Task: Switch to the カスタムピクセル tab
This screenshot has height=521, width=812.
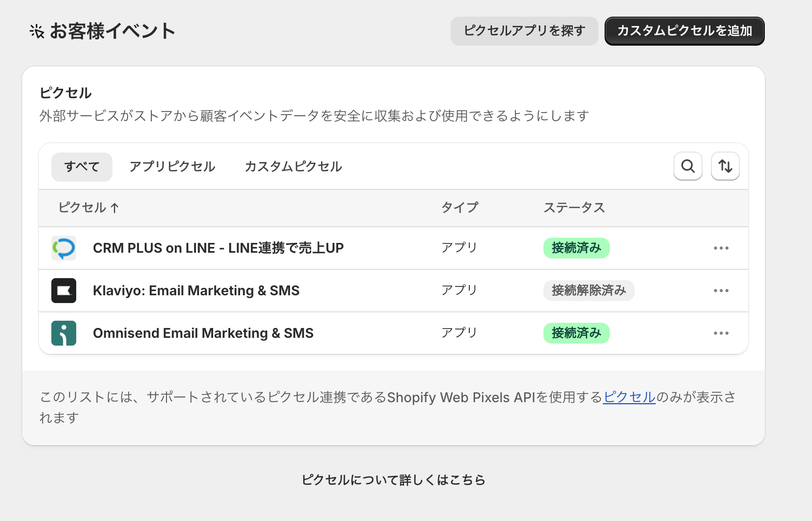Action: coord(293,167)
